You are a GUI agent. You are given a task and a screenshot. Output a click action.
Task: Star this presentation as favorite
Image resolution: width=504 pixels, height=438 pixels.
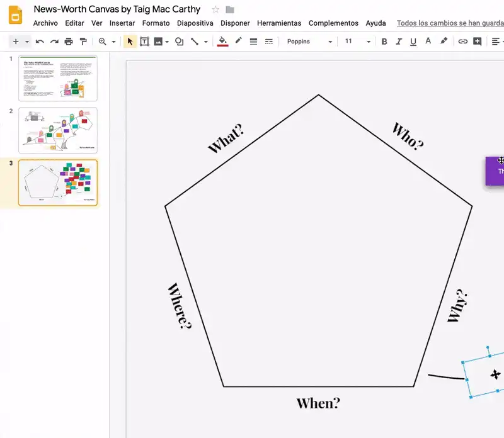click(x=215, y=9)
